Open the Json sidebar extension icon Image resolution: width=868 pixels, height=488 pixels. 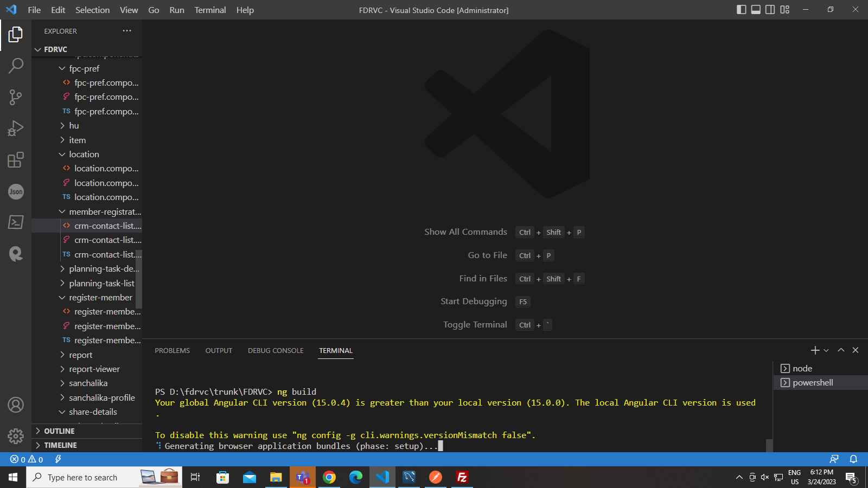16,191
